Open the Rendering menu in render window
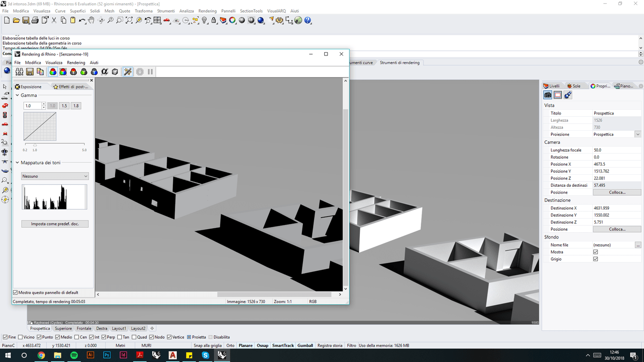Image resolution: width=644 pixels, height=362 pixels. pyautogui.click(x=76, y=63)
